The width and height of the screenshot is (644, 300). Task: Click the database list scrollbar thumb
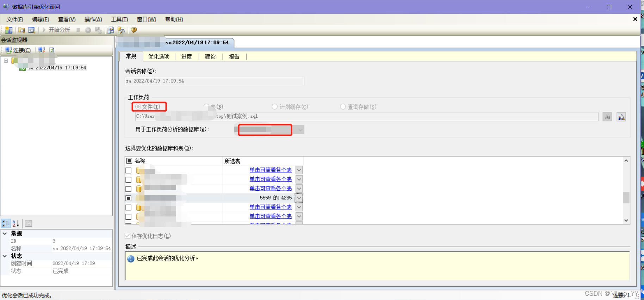pyautogui.click(x=626, y=197)
